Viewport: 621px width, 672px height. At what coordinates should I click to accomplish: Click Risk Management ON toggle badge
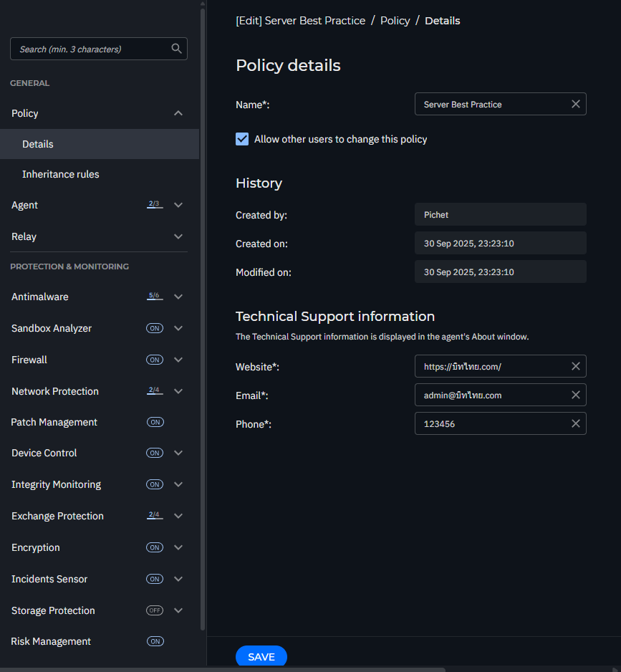click(x=155, y=641)
